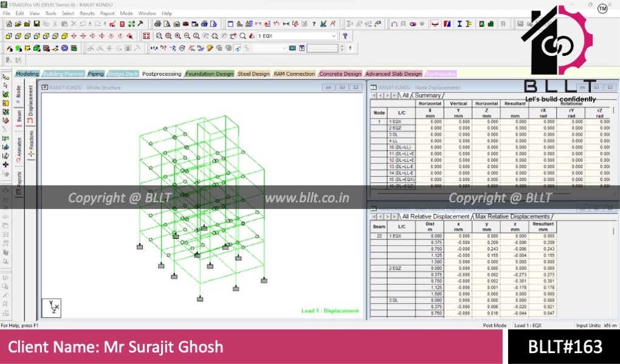This screenshot has width=620, height=364.
Task: Switch to the Piping tab
Action: tap(95, 74)
